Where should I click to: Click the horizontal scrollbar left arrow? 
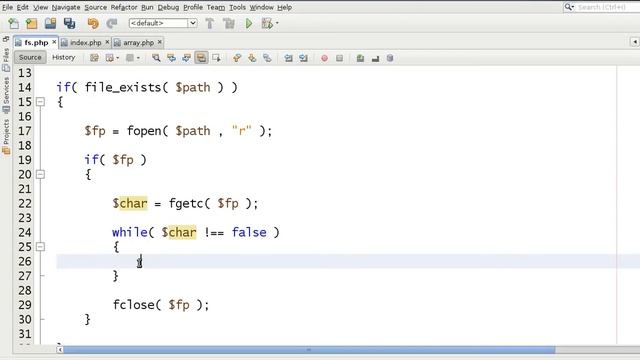click(60, 350)
